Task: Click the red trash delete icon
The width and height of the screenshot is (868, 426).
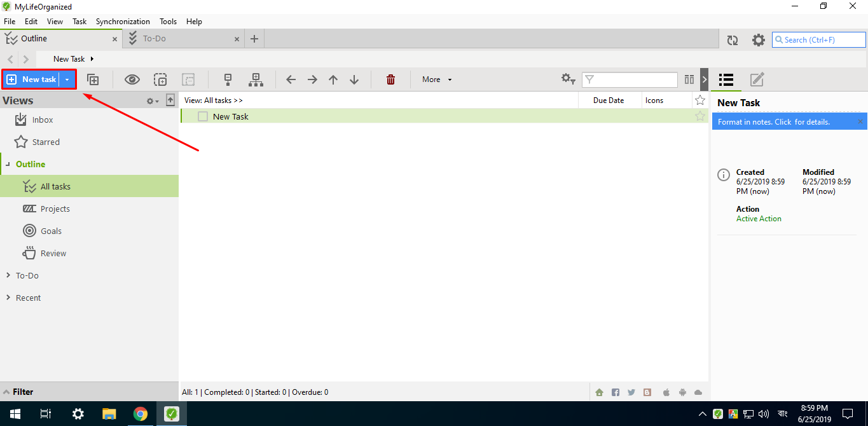Action: [x=391, y=79]
